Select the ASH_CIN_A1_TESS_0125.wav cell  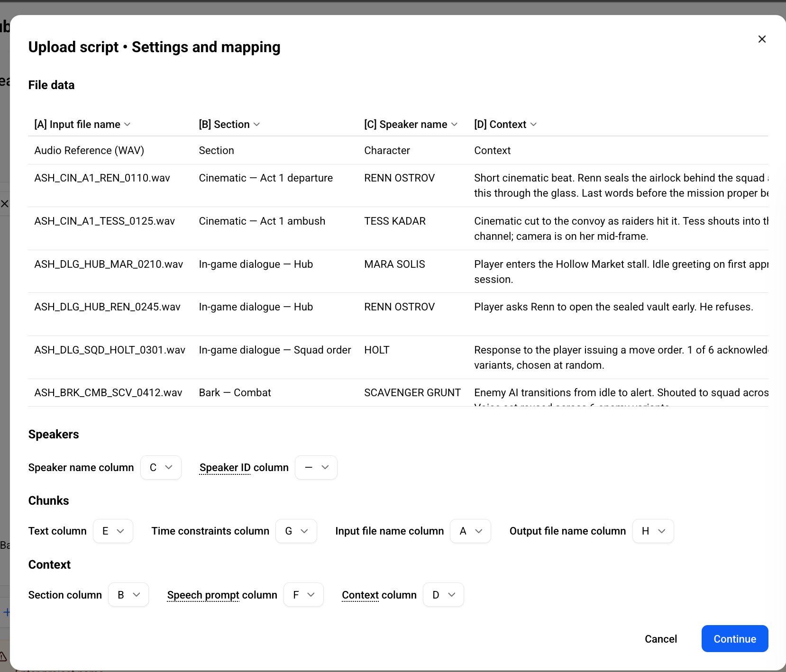pos(104,221)
